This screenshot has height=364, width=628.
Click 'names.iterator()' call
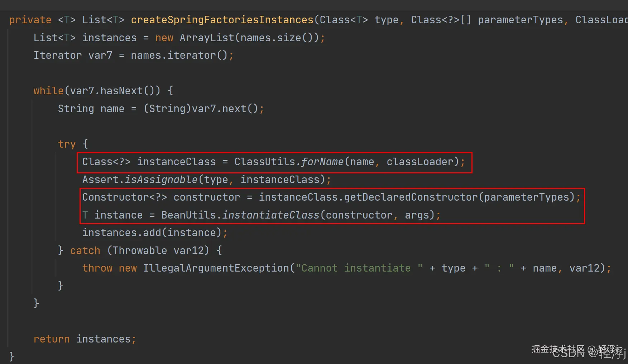click(x=179, y=55)
